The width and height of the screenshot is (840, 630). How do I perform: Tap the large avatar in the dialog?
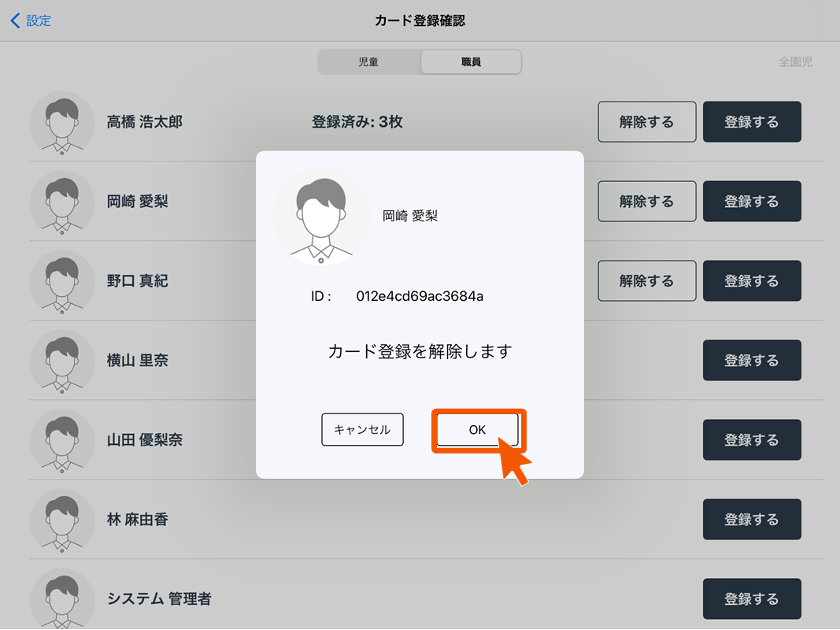(320, 217)
